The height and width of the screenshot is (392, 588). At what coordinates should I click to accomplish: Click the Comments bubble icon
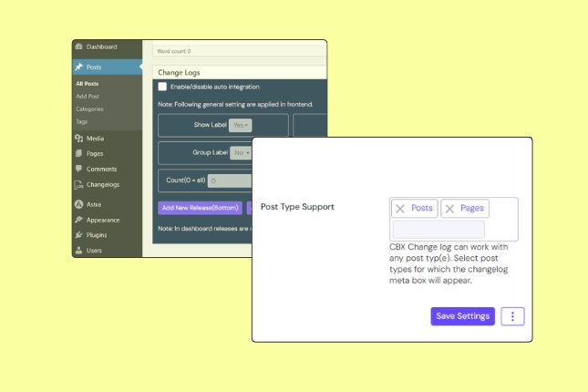(78, 169)
